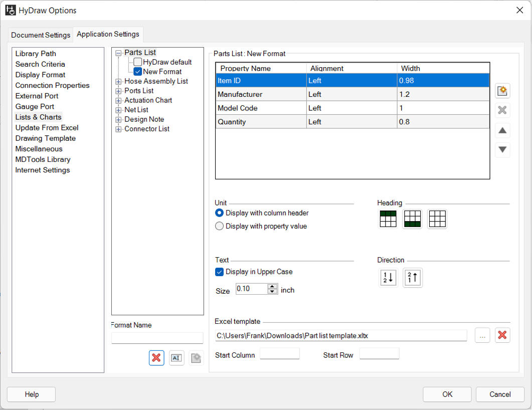Remove the Excel template with red X

point(502,336)
